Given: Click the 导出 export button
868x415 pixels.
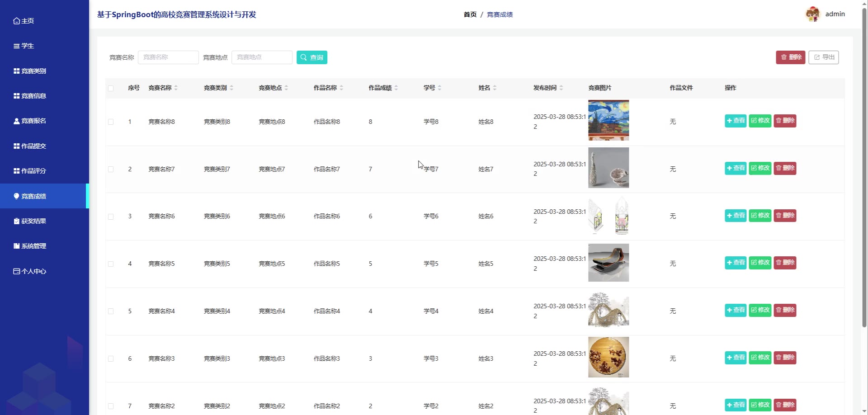Looking at the screenshot, I should [x=824, y=57].
